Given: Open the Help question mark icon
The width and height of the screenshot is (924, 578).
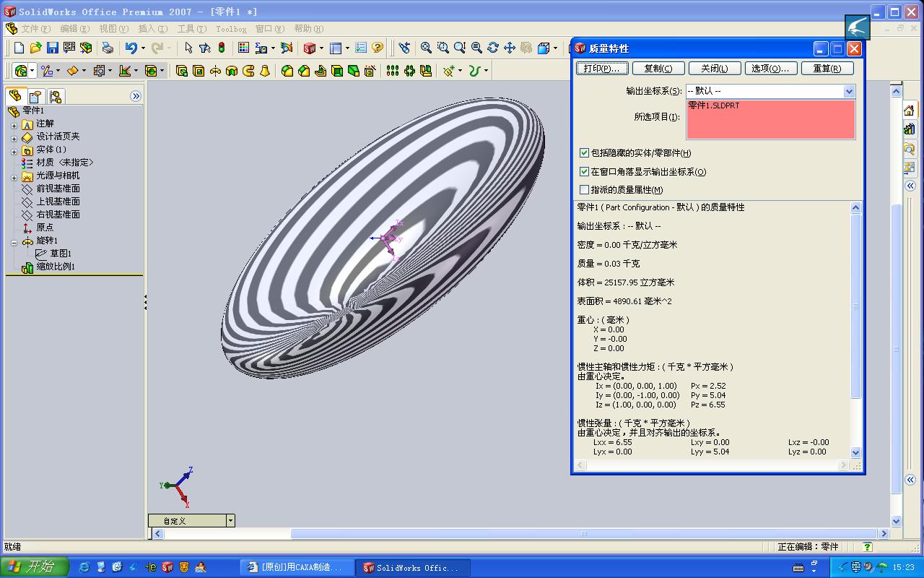Looking at the screenshot, I should pos(377,48).
